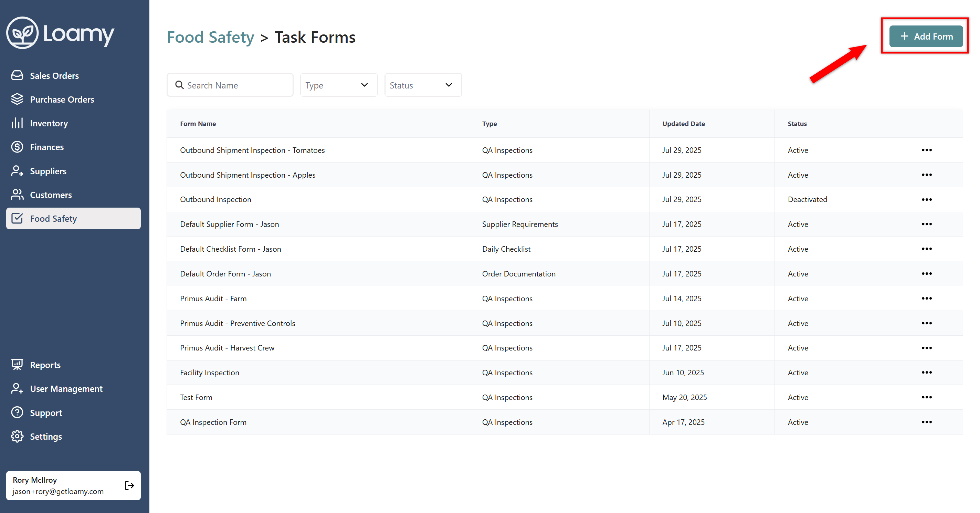Open actions menu for Outbound Inspection row
This screenshot has width=980, height=513.
tap(926, 199)
